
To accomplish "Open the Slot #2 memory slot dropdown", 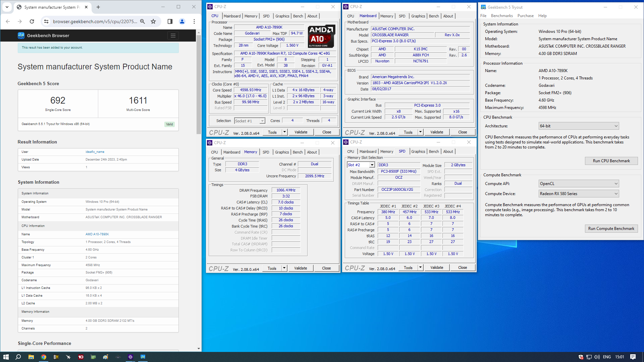I will pyautogui.click(x=361, y=165).
